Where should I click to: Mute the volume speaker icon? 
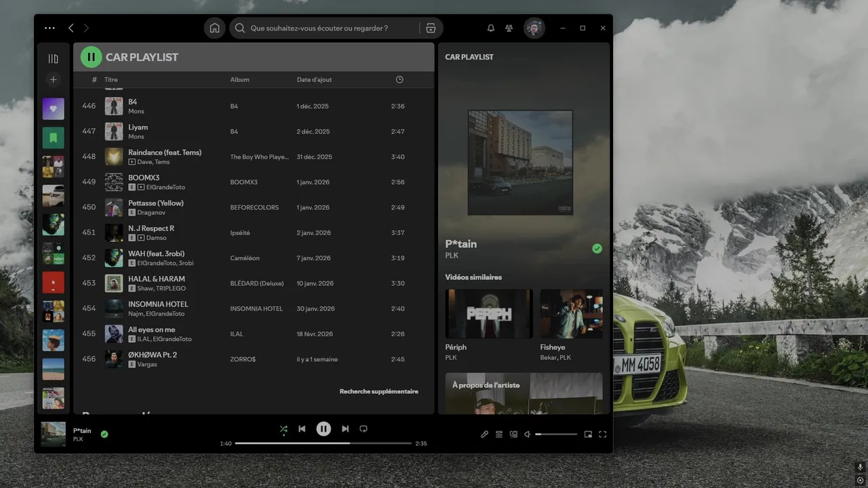click(x=528, y=434)
